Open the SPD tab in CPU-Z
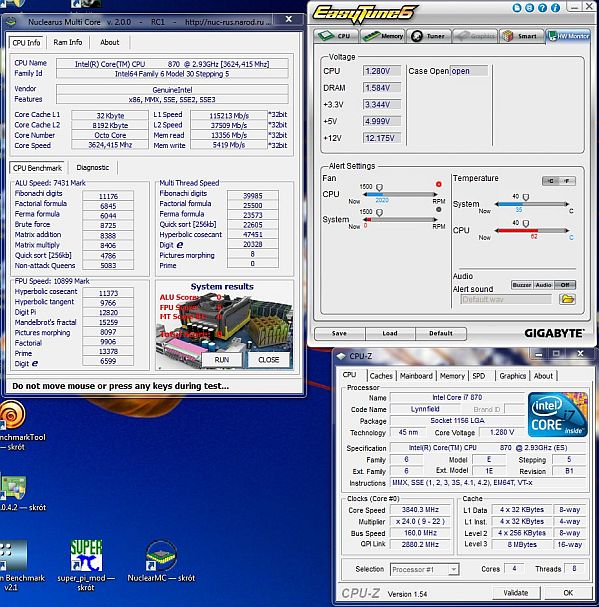599x607 pixels. [479, 376]
